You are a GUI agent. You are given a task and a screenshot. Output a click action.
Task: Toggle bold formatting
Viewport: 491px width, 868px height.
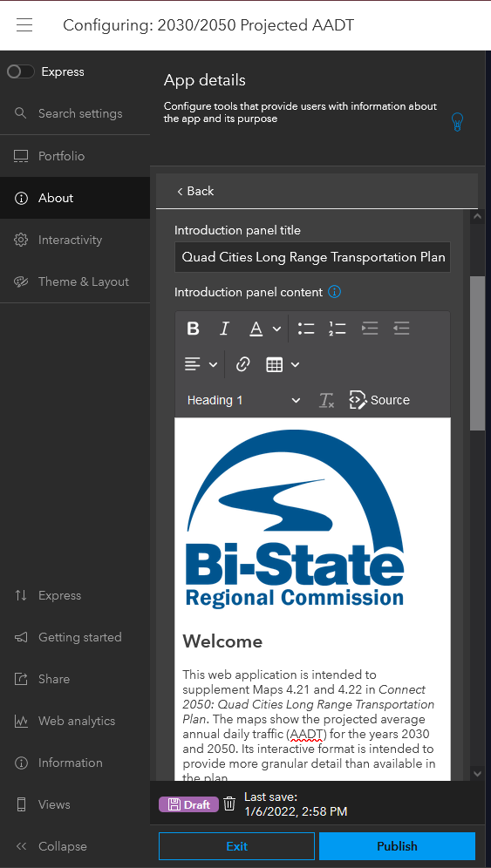[193, 329]
